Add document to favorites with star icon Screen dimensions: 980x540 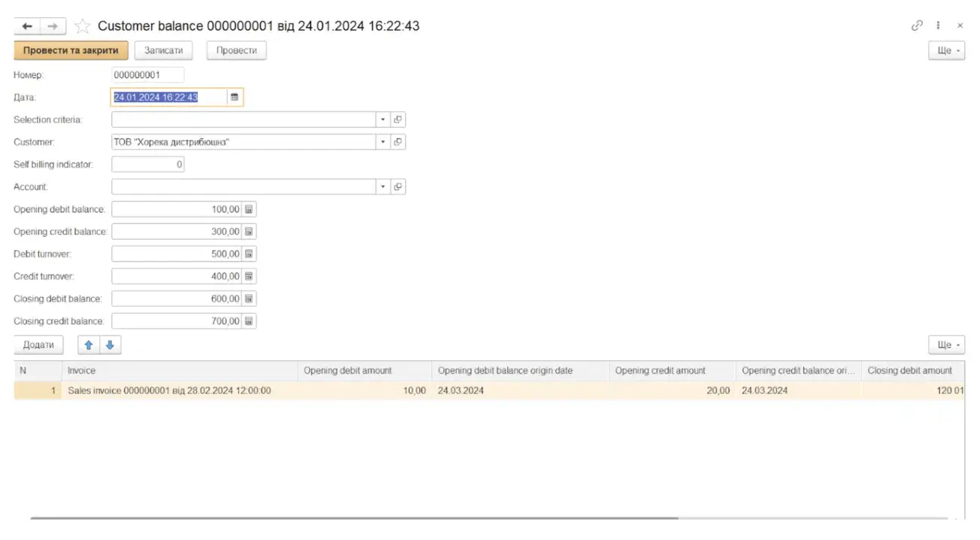83,26
